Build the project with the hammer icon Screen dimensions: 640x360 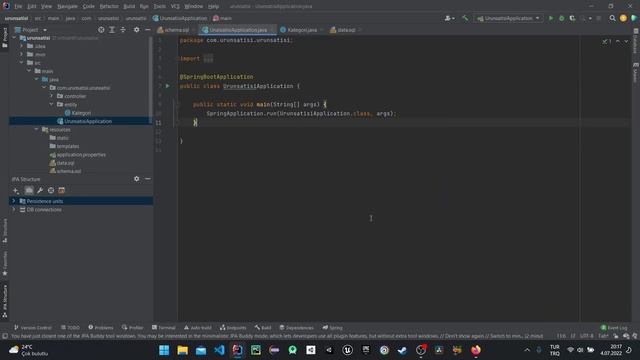click(465, 18)
